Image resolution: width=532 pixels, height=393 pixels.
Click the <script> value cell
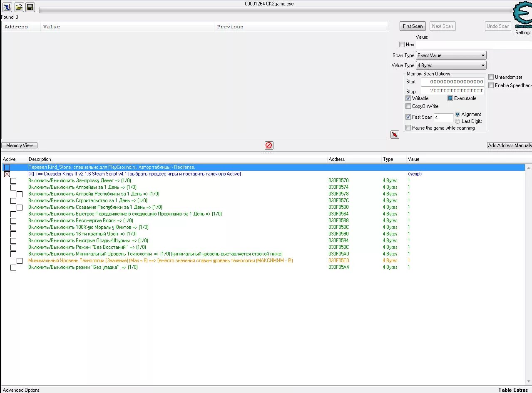[x=415, y=174]
